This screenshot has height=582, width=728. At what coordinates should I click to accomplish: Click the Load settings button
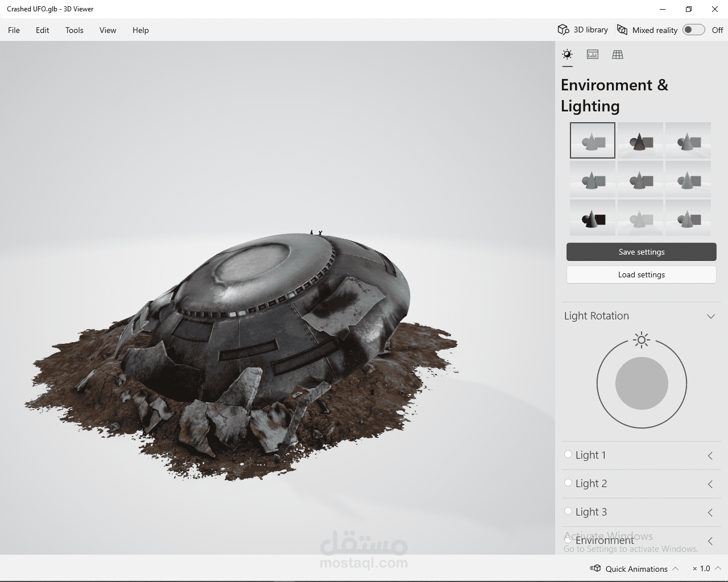pos(642,275)
